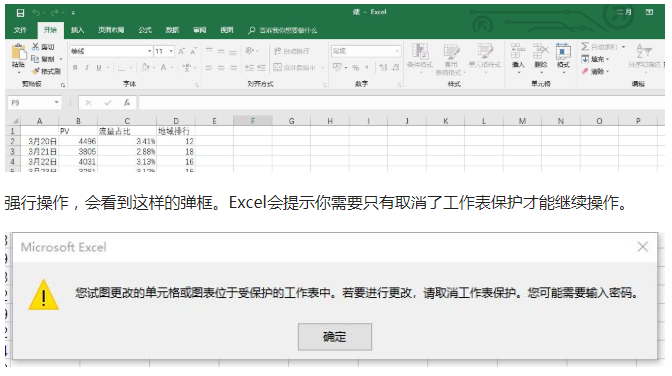Click the Redo arrow icon
The height and width of the screenshot is (376, 672).
[54, 13]
